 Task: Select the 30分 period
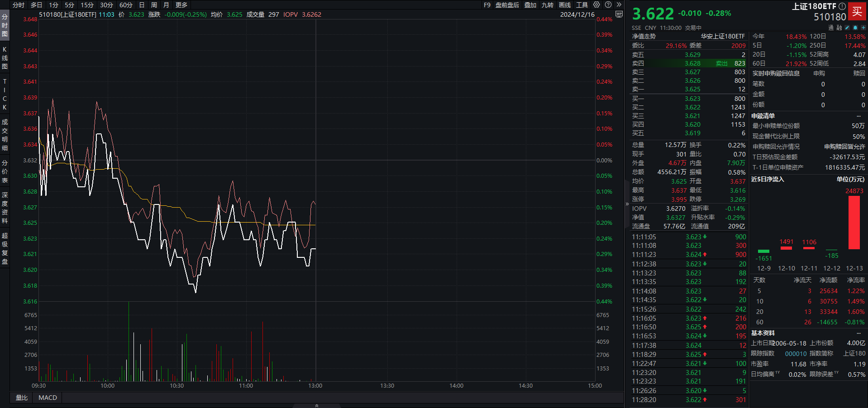[x=106, y=5]
